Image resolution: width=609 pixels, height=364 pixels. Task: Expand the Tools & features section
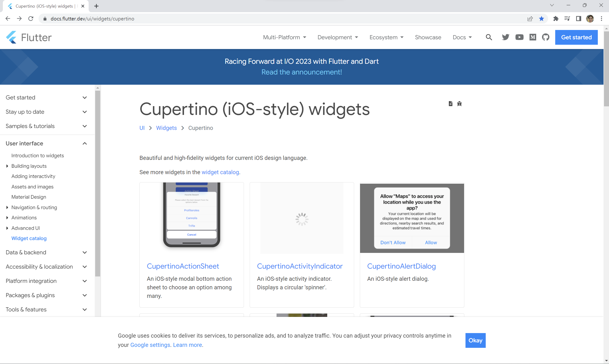[47, 309]
